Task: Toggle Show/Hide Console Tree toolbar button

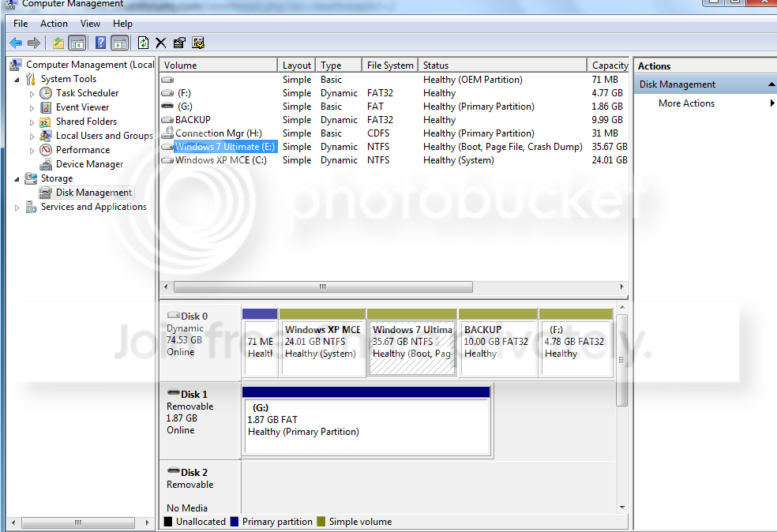Action: tap(77, 43)
